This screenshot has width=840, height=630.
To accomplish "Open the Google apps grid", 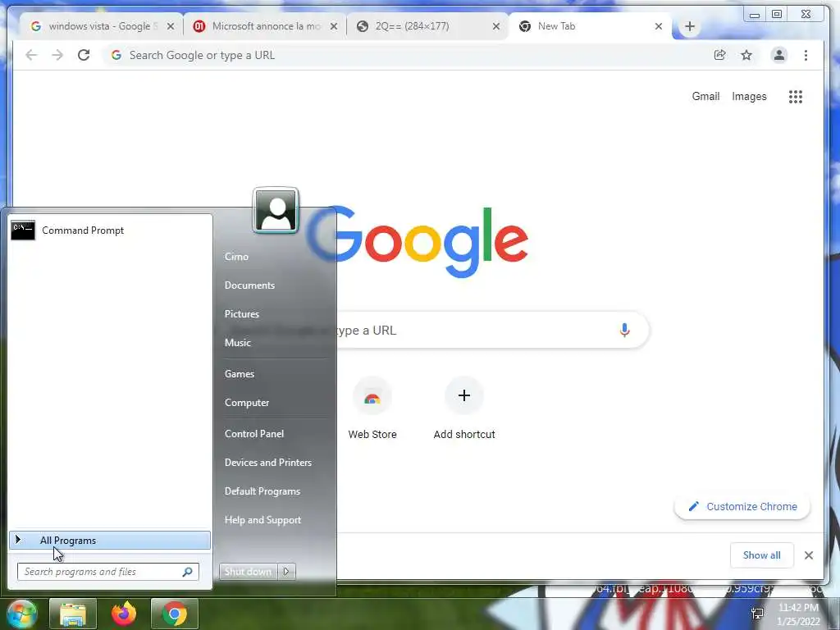I will (x=796, y=97).
